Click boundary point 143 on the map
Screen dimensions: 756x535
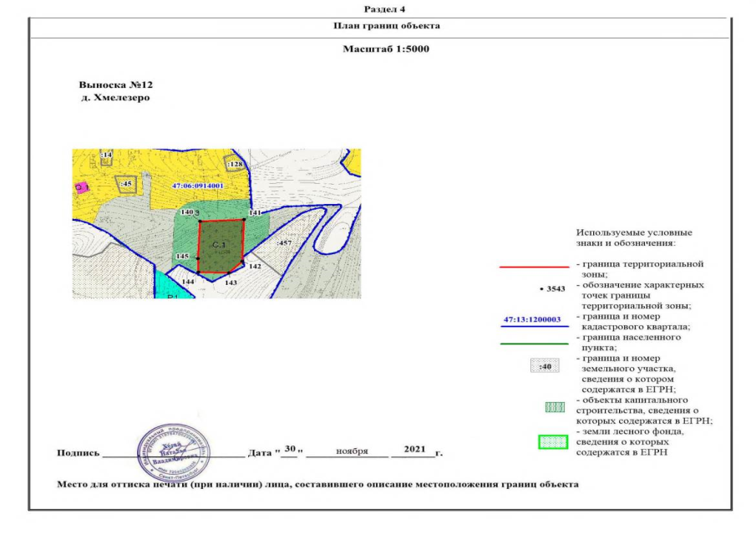click(229, 273)
